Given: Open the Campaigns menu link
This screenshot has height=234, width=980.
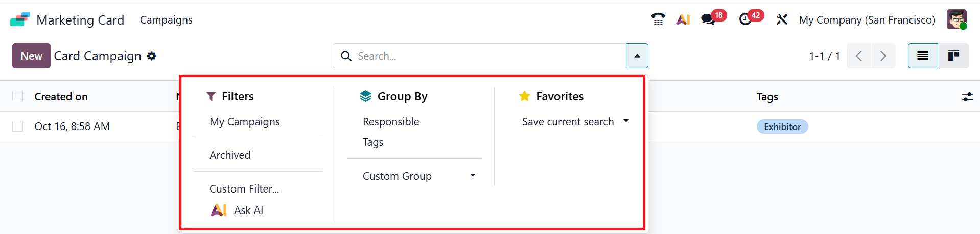Looking at the screenshot, I should coord(166,20).
